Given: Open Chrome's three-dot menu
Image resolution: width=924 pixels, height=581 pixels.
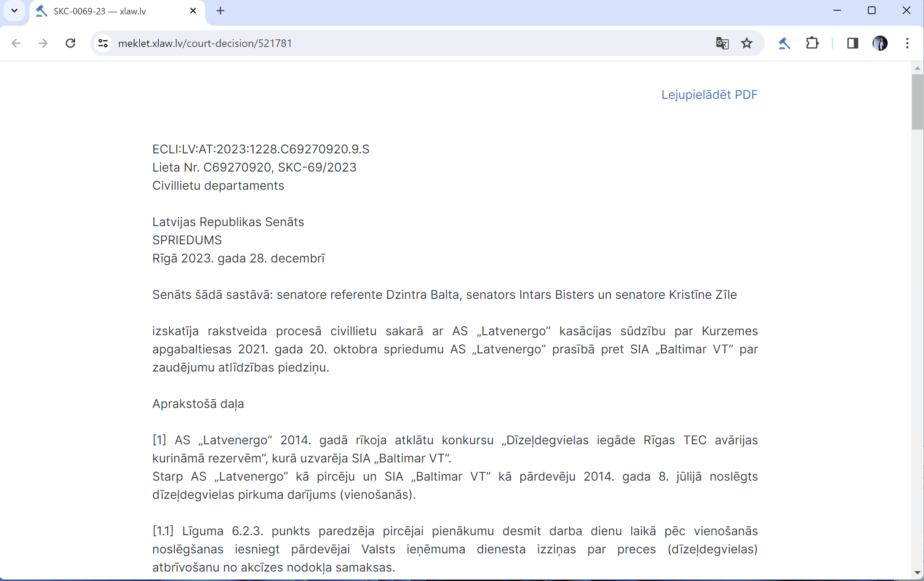Looking at the screenshot, I should (907, 43).
